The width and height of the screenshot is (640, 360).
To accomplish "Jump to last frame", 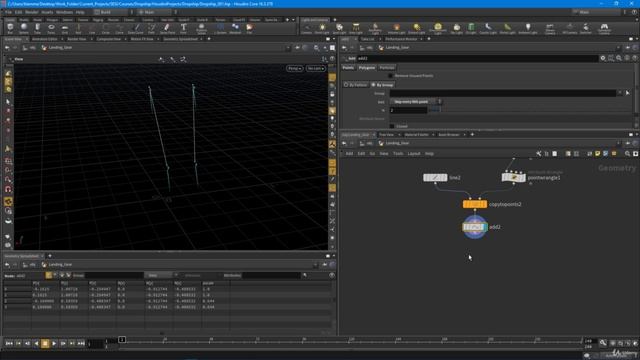I will 81,344.
